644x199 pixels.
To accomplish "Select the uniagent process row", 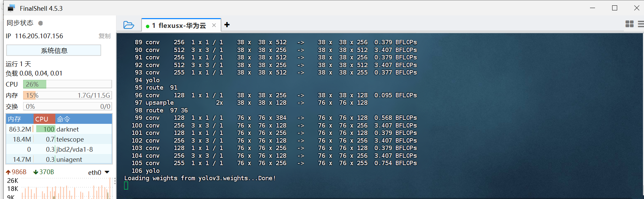I will click(x=59, y=159).
